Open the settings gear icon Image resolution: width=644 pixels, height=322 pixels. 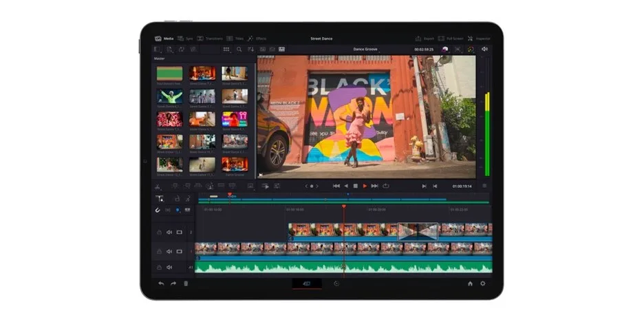(x=482, y=283)
